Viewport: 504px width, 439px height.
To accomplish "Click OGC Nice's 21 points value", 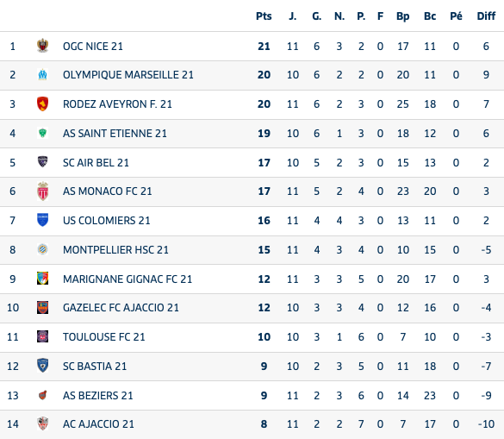I will (x=264, y=46).
